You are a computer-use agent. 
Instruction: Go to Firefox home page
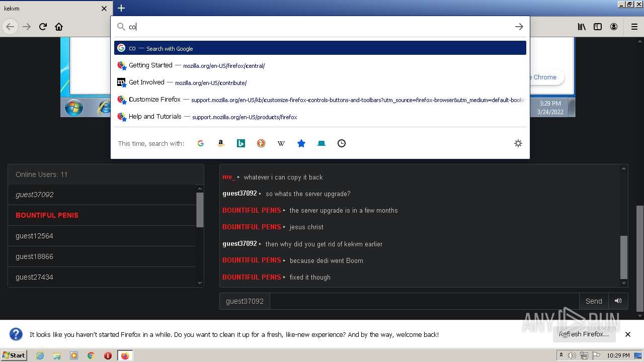(x=59, y=27)
